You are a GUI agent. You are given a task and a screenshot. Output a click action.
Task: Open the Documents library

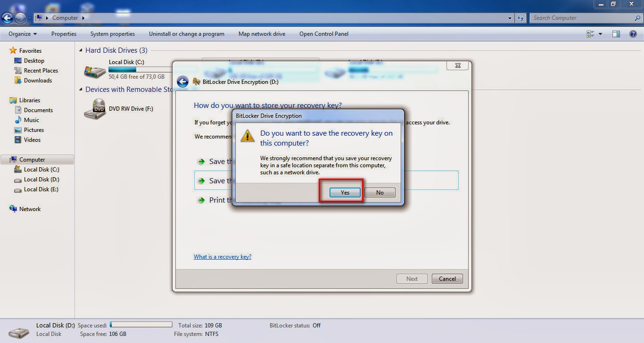click(x=38, y=110)
